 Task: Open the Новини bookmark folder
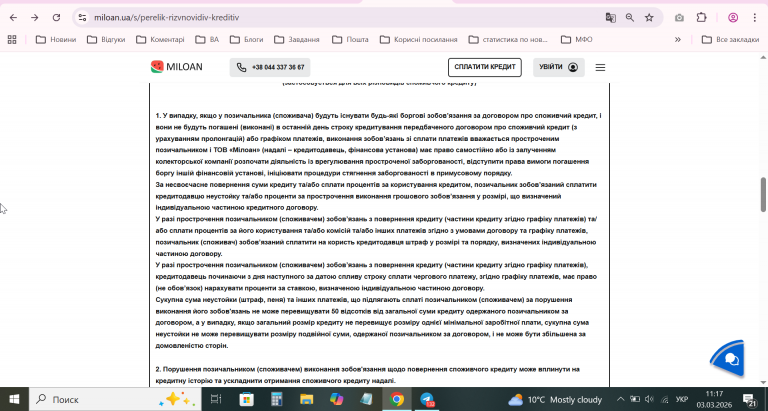click(56, 40)
